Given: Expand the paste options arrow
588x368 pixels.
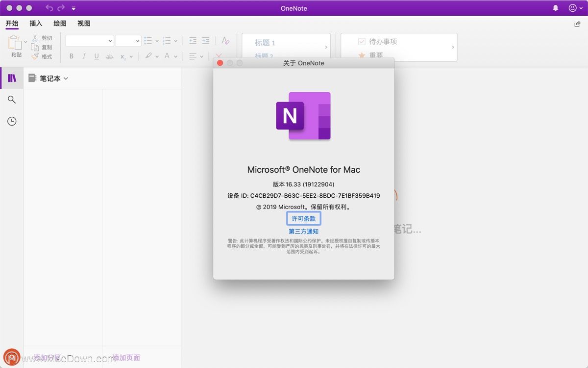Looking at the screenshot, I should (x=26, y=42).
